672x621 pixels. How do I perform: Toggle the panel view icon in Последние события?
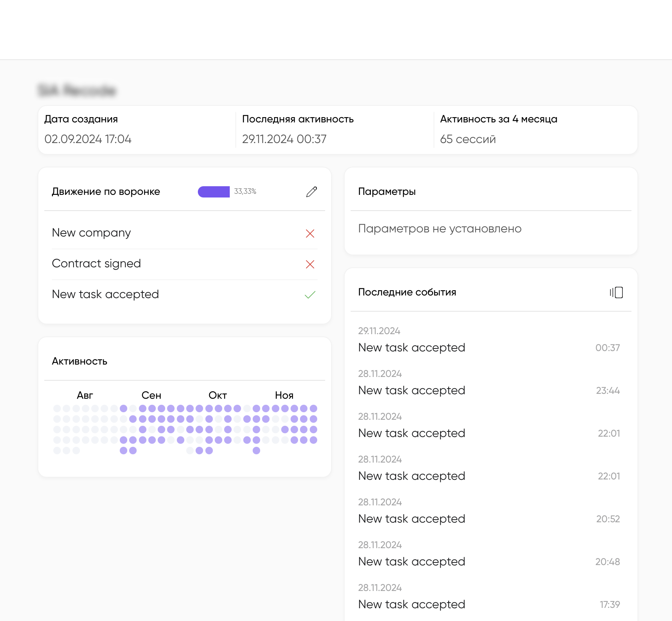pos(616,292)
